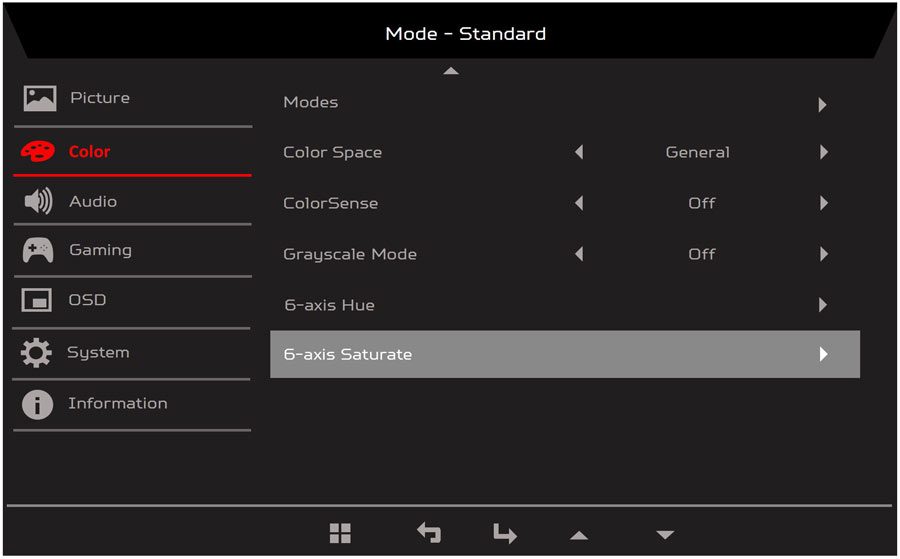The height and width of the screenshot is (559, 900).
Task: Select the Gaming controller icon
Action: pos(38,251)
